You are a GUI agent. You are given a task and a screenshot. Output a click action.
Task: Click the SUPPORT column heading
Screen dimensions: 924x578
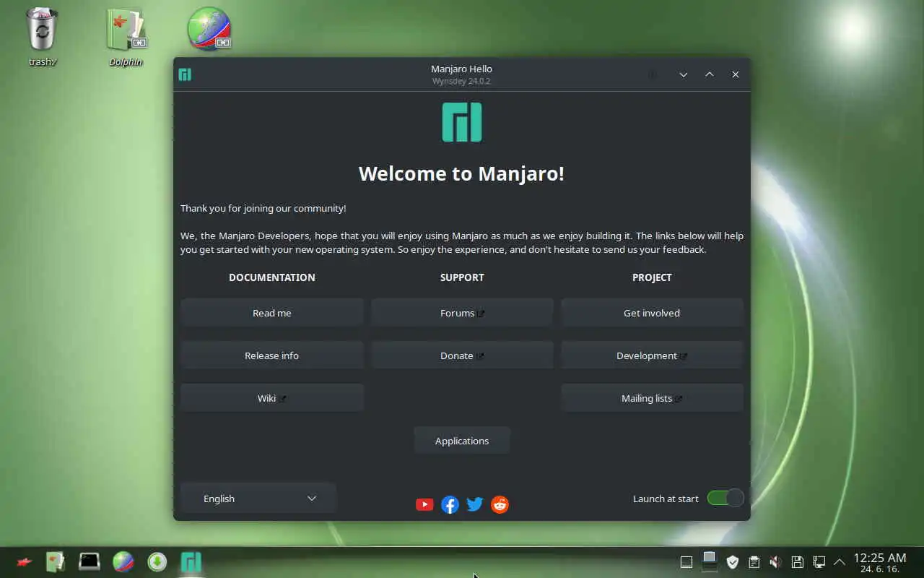[x=462, y=277]
